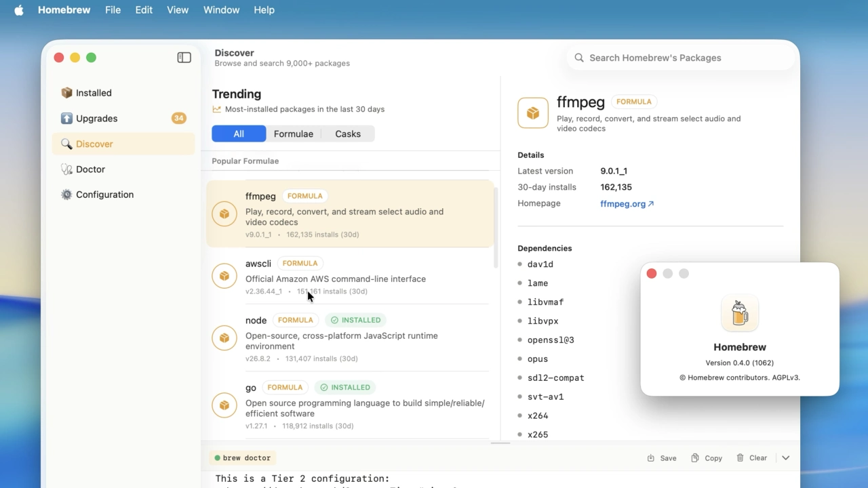Click the 162,135 installs value in Details
The width and height of the screenshot is (868, 488).
(x=616, y=187)
